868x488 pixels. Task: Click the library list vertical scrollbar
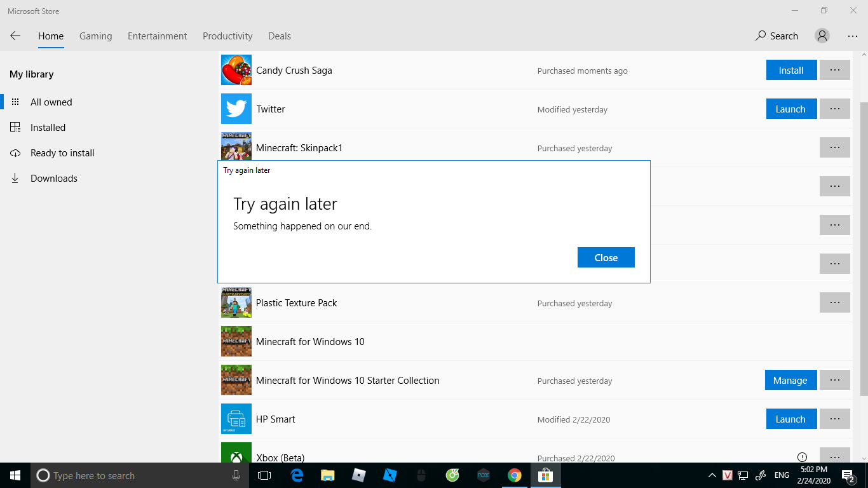864,248
